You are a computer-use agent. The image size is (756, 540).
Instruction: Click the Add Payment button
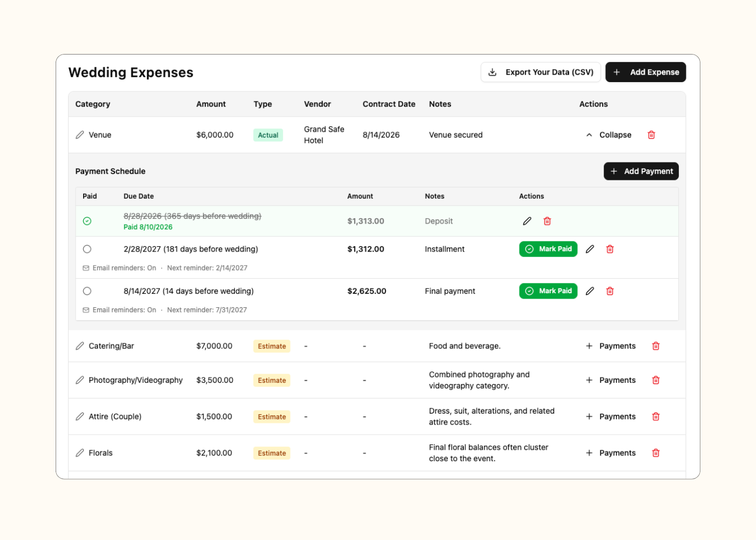(641, 171)
